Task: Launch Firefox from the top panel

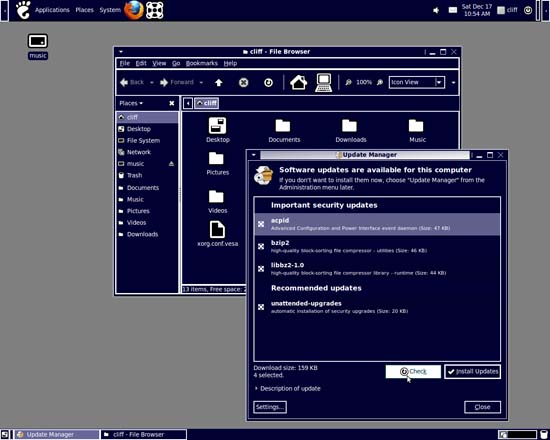Action: pos(134,10)
